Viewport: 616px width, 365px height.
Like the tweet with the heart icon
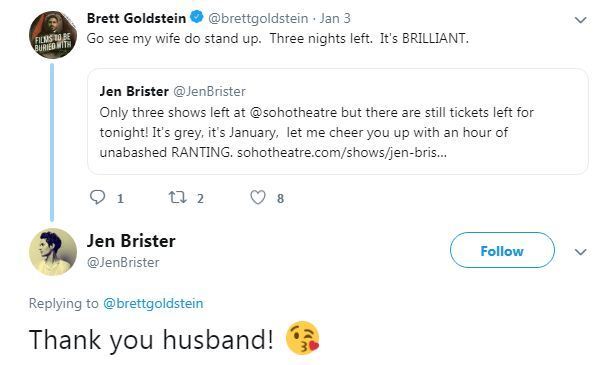pyautogui.click(x=258, y=197)
